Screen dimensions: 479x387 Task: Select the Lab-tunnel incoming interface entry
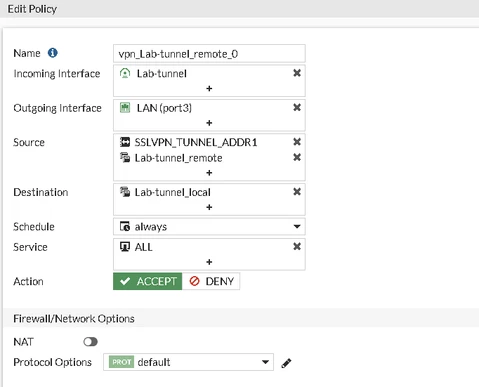click(x=162, y=73)
